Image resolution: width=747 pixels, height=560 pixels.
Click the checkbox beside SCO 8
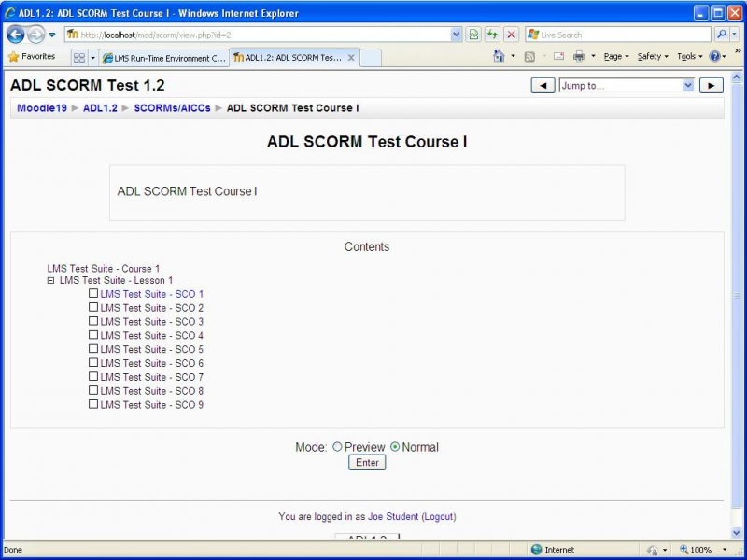[93, 390]
